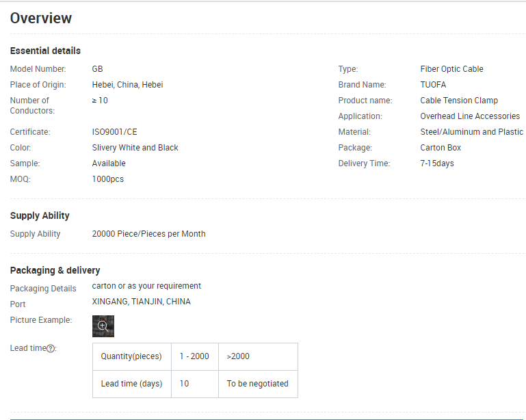Select the Brand Name value TUOFA
The image size is (526, 420).
point(433,85)
